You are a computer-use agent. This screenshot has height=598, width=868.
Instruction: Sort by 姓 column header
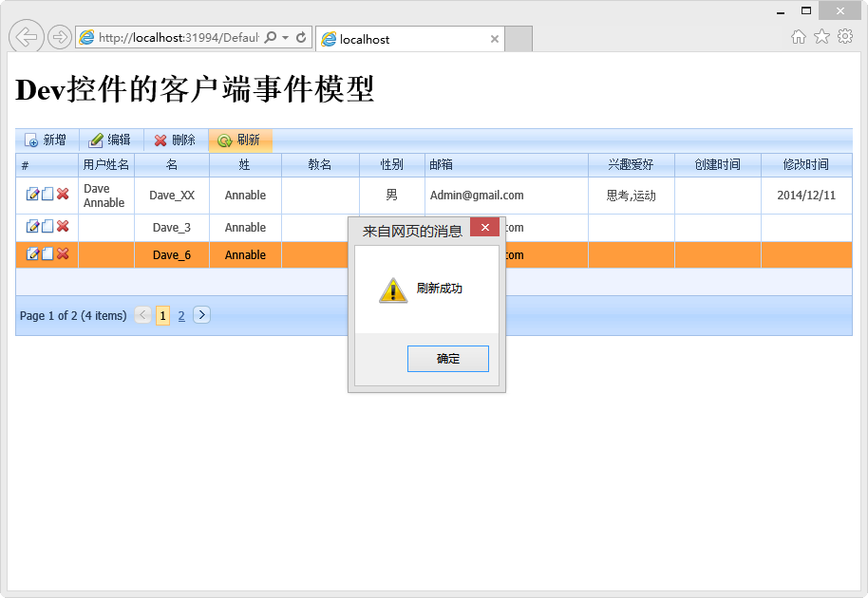click(x=245, y=165)
